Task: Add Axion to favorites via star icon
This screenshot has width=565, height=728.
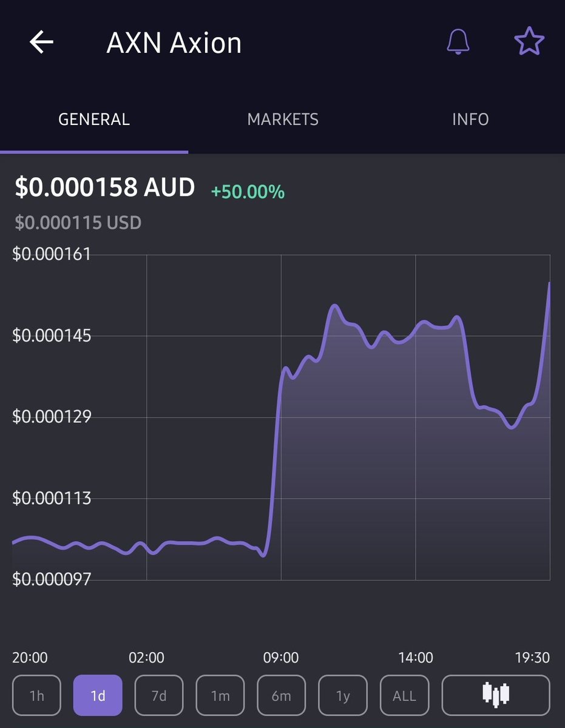Action: [x=529, y=41]
